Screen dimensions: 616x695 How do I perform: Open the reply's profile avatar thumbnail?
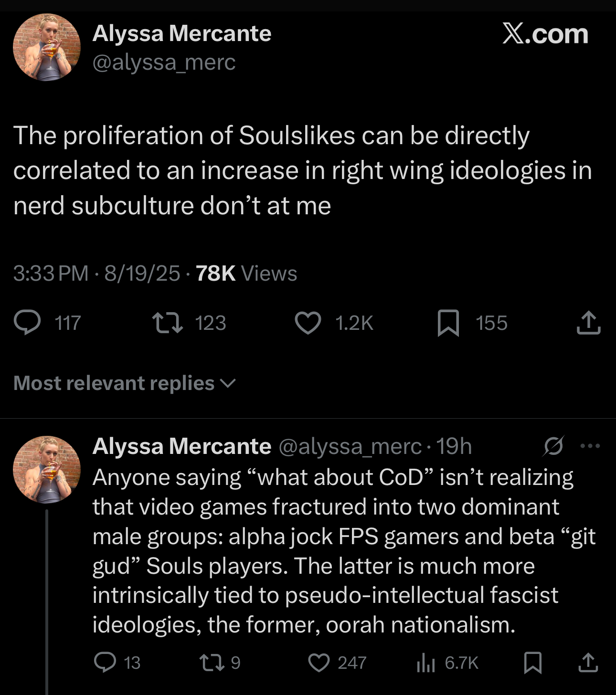tap(46, 470)
